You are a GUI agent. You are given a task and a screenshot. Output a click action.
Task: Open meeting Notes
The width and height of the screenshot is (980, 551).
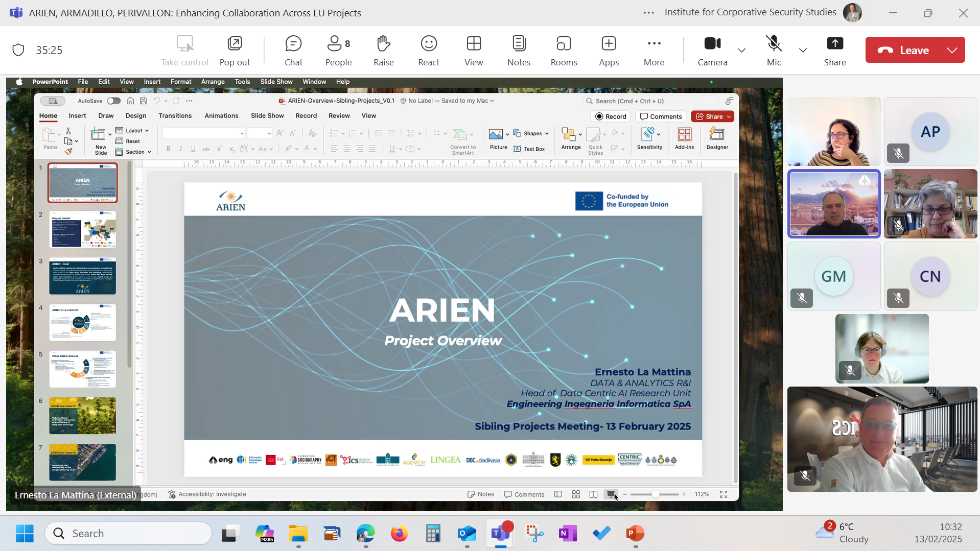[x=519, y=50]
